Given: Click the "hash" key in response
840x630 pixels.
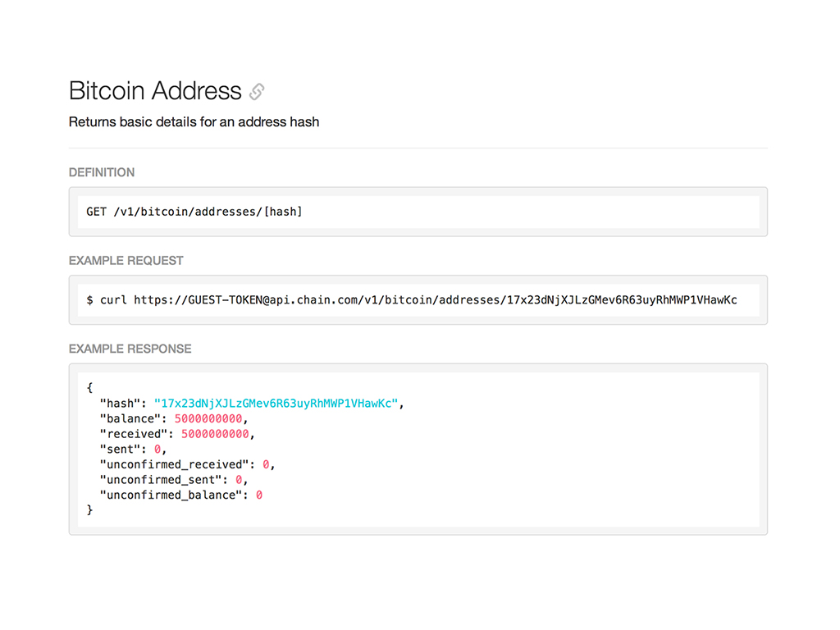Looking at the screenshot, I should coord(120,404).
